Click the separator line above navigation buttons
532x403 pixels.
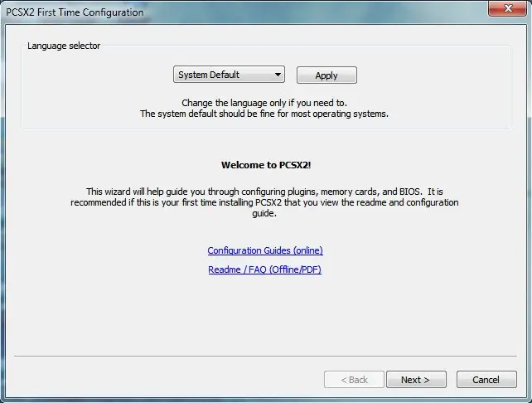[x=265, y=356]
